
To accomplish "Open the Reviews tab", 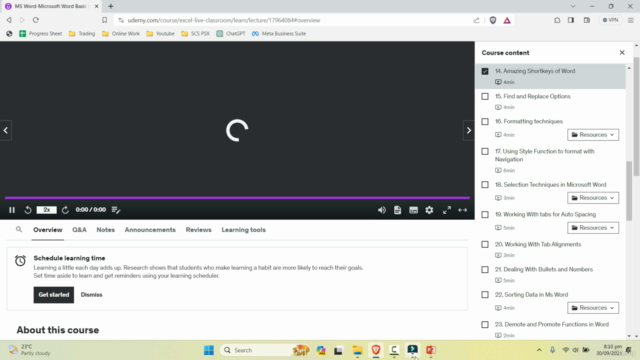I will [x=198, y=230].
